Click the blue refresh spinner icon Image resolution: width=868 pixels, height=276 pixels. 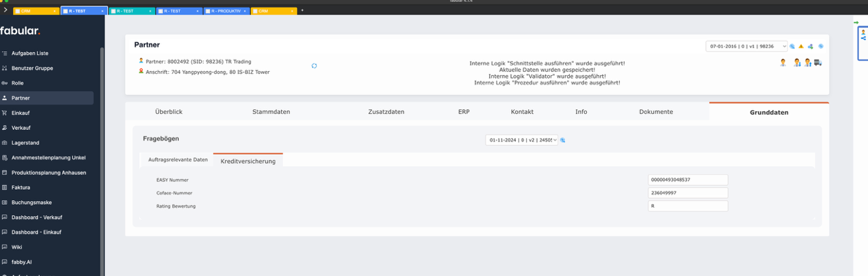[x=314, y=66]
